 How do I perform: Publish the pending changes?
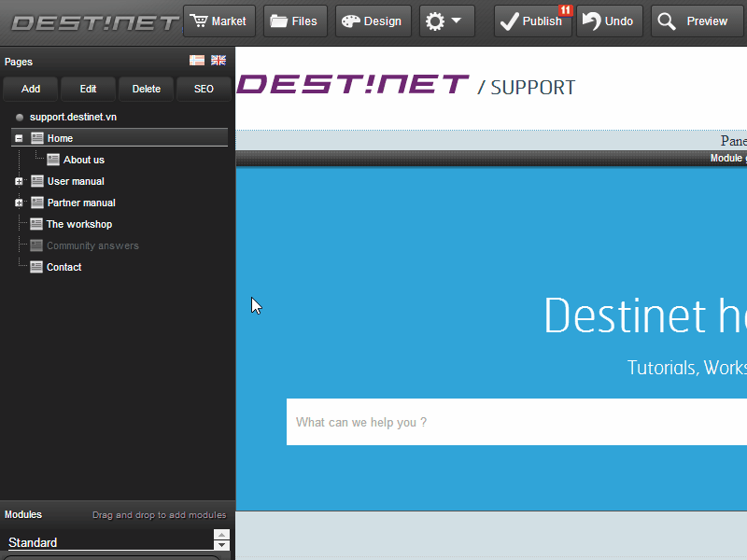click(531, 21)
